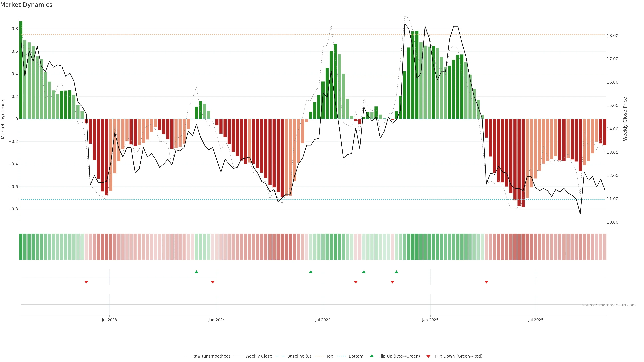Viewport: 644px width, 362px height.
Task: Click the Flip Down legend triangle icon
Action: (x=428, y=356)
